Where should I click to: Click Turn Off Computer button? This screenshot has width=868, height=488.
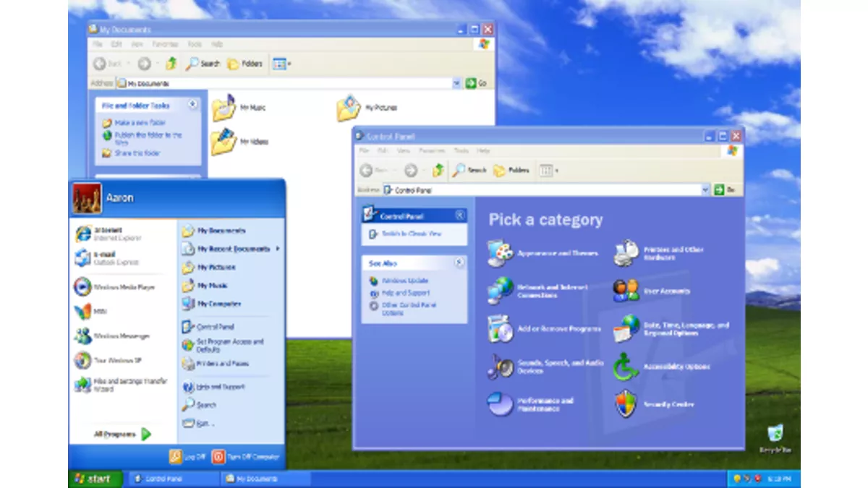click(246, 457)
